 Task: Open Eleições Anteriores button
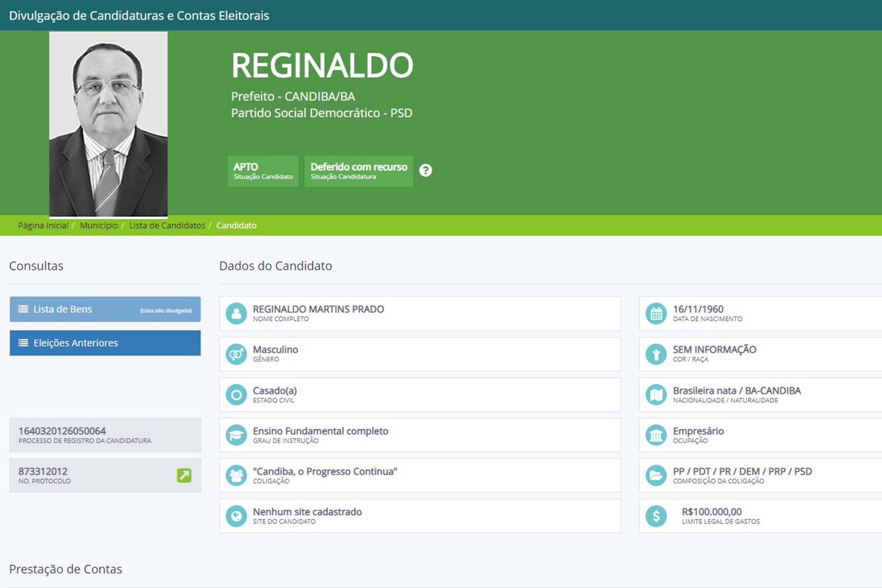pyautogui.click(x=105, y=343)
